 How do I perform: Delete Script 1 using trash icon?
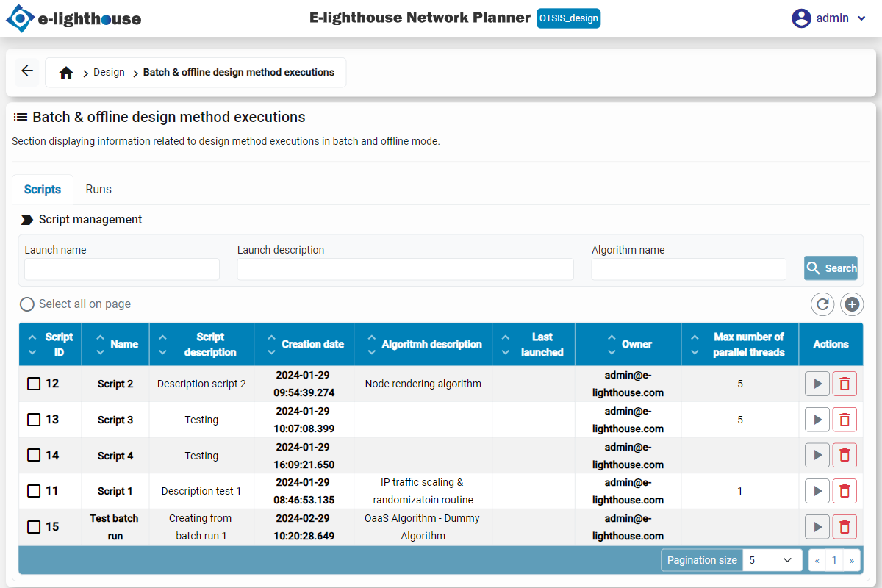point(845,491)
